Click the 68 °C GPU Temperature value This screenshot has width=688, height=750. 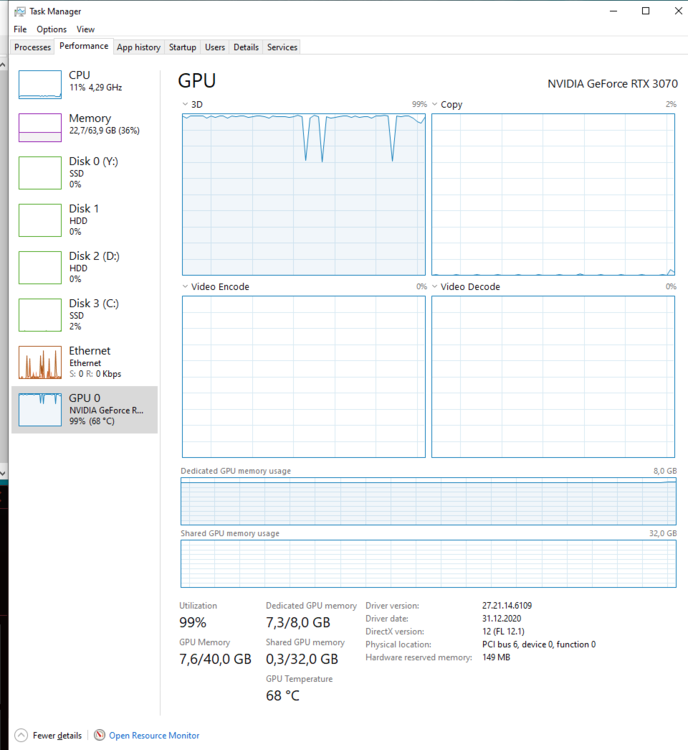point(283,695)
